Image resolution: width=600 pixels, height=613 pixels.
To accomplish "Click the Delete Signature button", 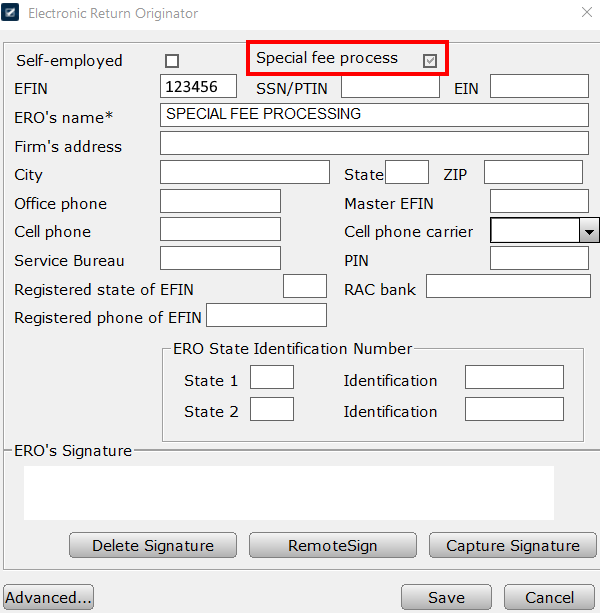I will click(x=153, y=545).
